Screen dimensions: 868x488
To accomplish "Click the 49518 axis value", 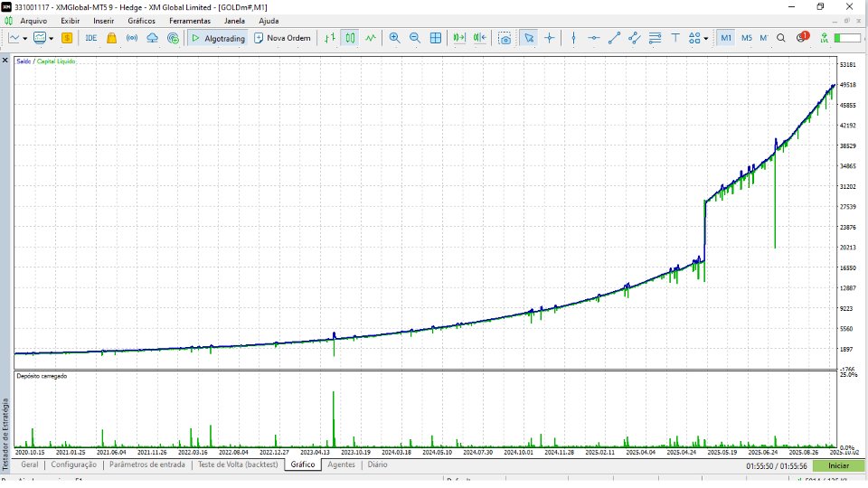I will [847, 85].
